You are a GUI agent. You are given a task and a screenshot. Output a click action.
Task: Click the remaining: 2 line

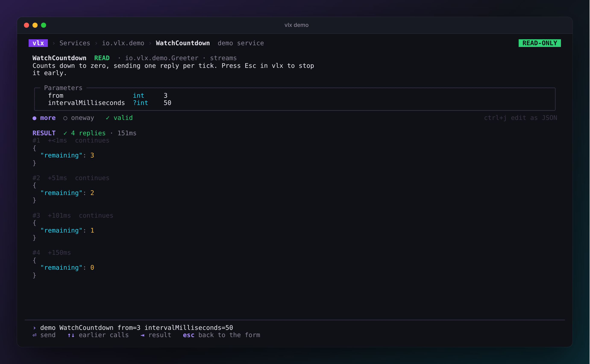pos(67,193)
